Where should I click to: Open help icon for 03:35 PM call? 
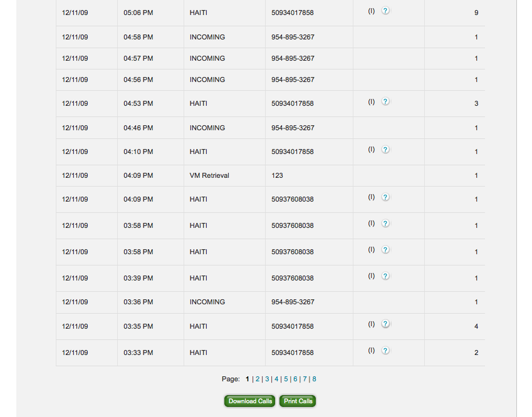[x=385, y=324]
